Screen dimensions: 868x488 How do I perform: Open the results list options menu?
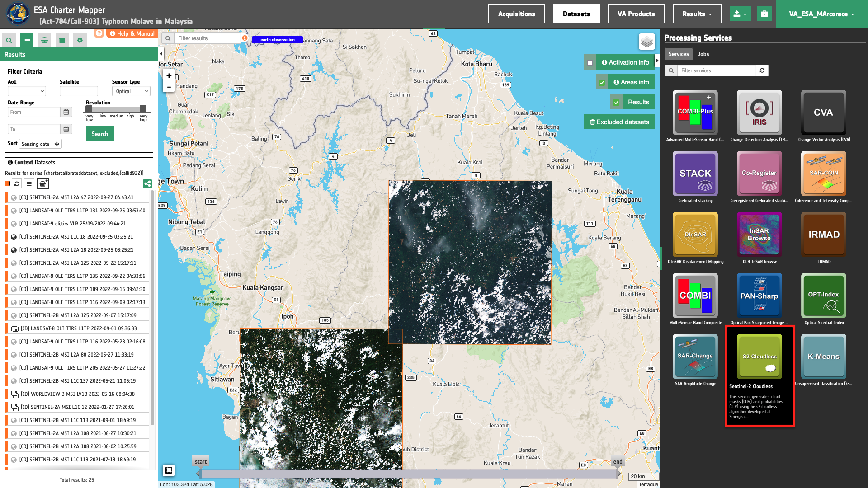tap(29, 183)
